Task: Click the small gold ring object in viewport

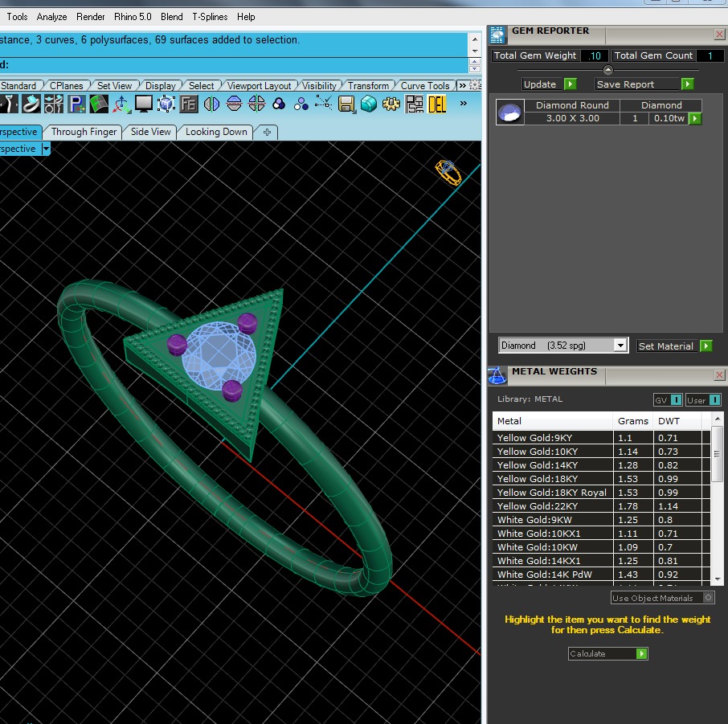Action: (448, 172)
